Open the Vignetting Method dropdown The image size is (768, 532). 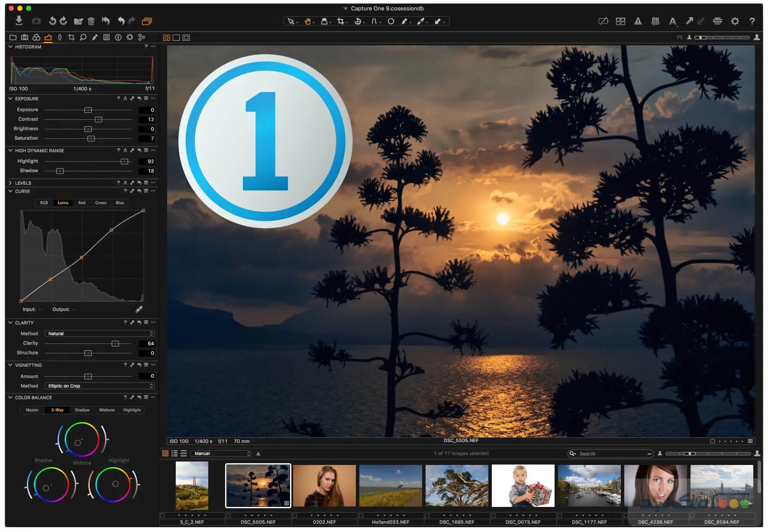[x=100, y=386]
